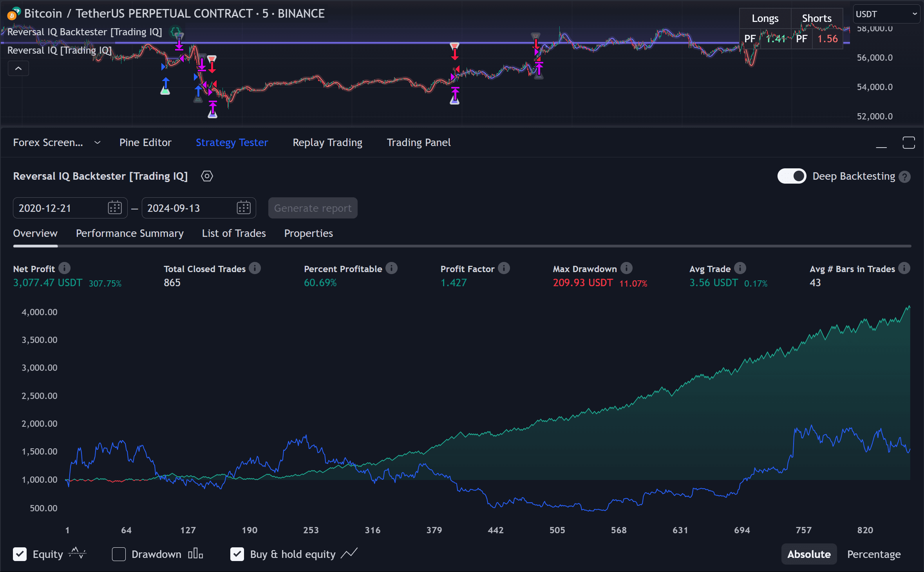Show Profit Factor info icon
Screen dimensions: 924x572
point(504,269)
